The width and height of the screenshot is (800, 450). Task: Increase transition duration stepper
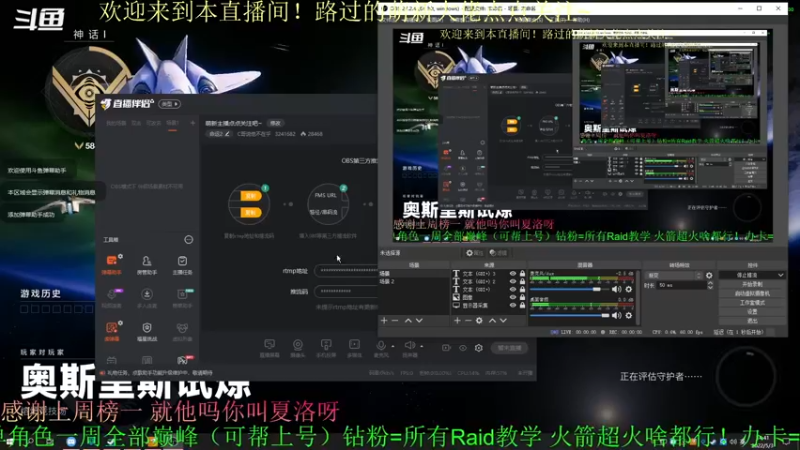click(710, 283)
